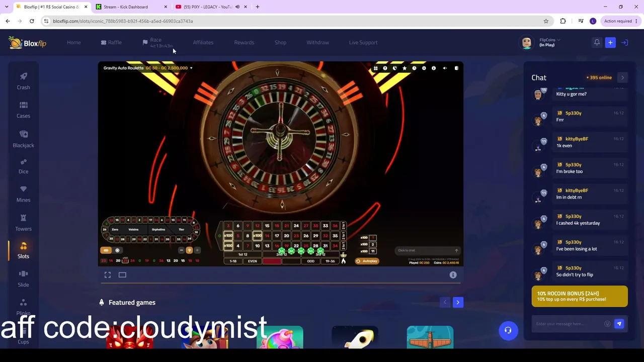The height and width of the screenshot is (362, 644).
Task: Open the Cases game in sidebar
Action: pos(23,110)
